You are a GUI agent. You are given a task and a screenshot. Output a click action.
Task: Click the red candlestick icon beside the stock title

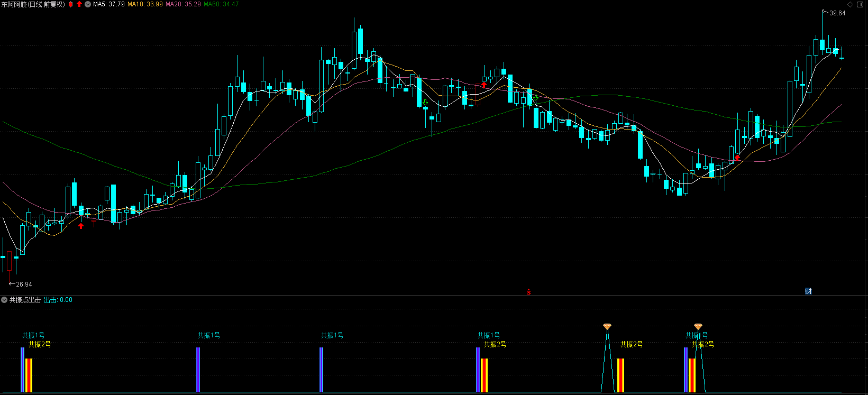[71, 4]
